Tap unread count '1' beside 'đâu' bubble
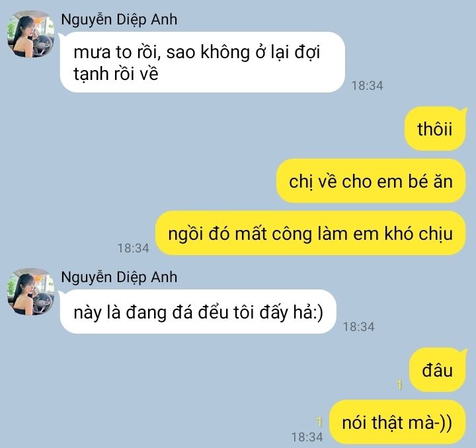The height and width of the screenshot is (448, 476). click(x=399, y=385)
